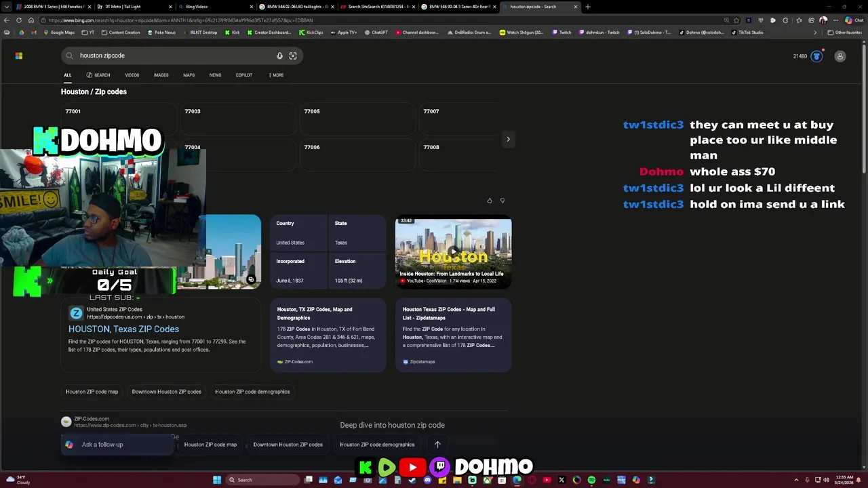Click Houston ZIP code map chip under results
This screenshot has width=868, height=488.
92,392
